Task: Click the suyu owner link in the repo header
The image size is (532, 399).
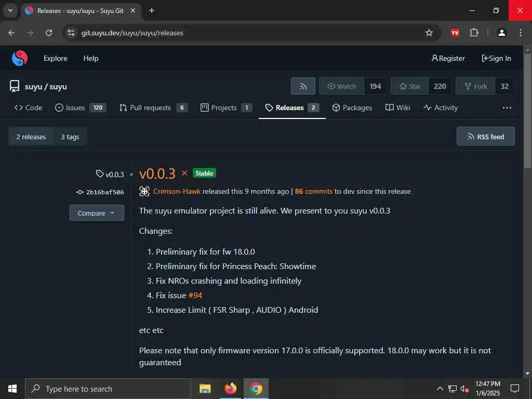Action: [33, 87]
